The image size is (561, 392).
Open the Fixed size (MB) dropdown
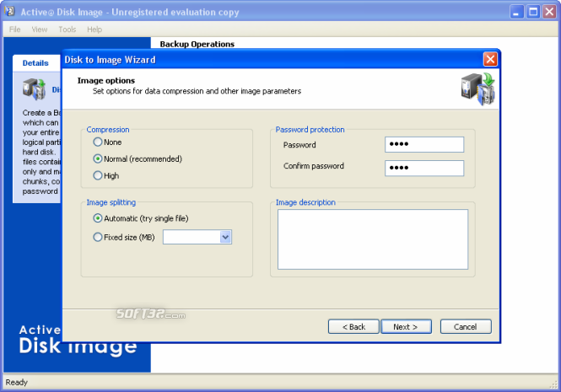pos(225,237)
